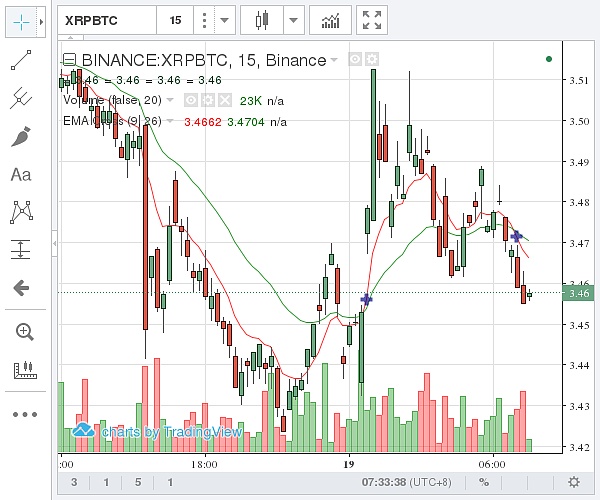
Task: Click the bold 19 date axis label
Action: 349,464
